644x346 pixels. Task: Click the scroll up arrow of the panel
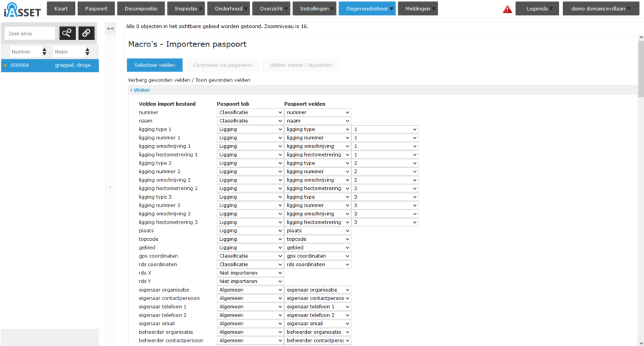click(641, 37)
